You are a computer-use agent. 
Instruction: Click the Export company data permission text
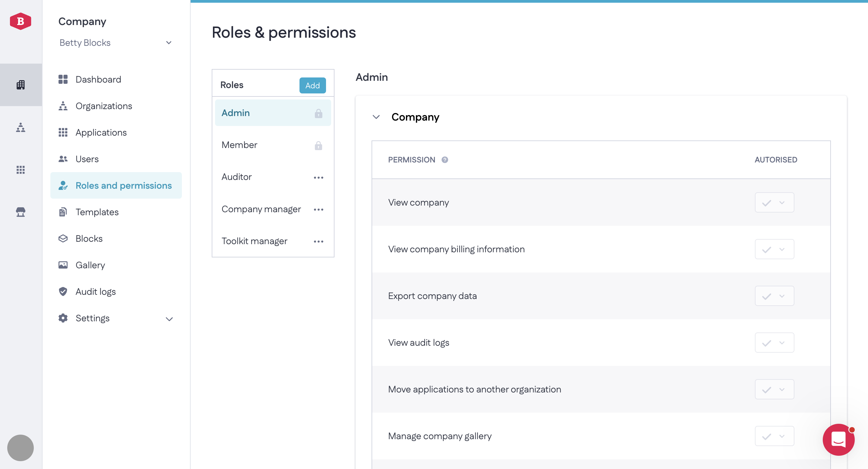(432, 296)
